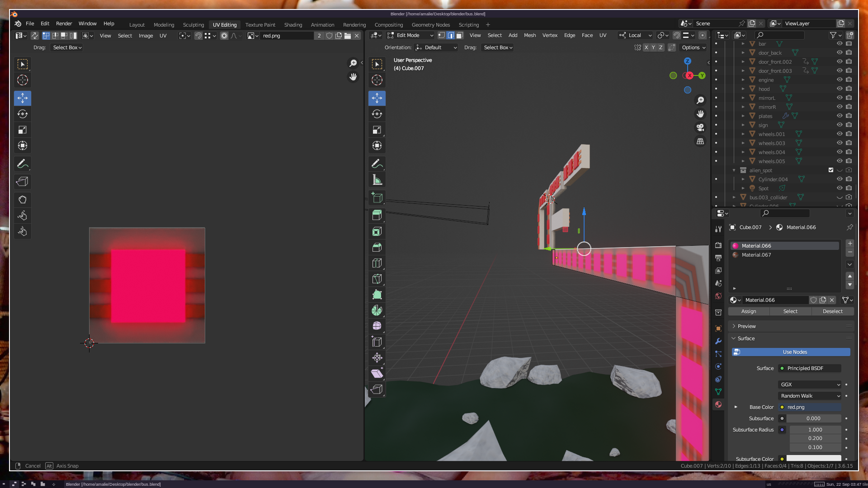Select the Rotate tool in the 3D viewport toolbar
This screenshot has height=488, width=868.
click(377, 114)
